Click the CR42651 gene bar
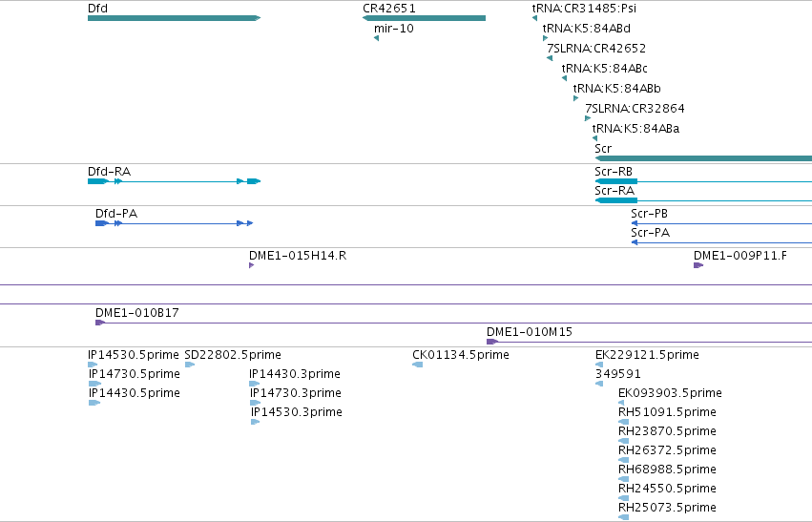Screen dimensions: 812x522 424,18
